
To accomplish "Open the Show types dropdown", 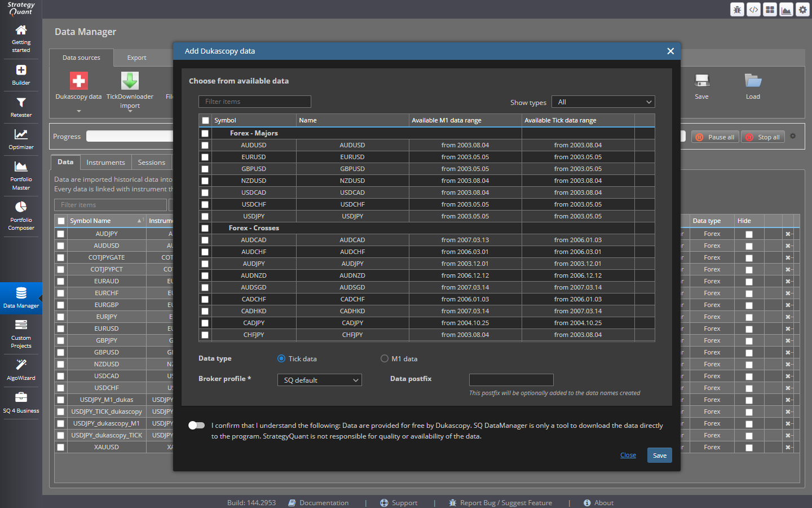I will click(x=603, y=102).
